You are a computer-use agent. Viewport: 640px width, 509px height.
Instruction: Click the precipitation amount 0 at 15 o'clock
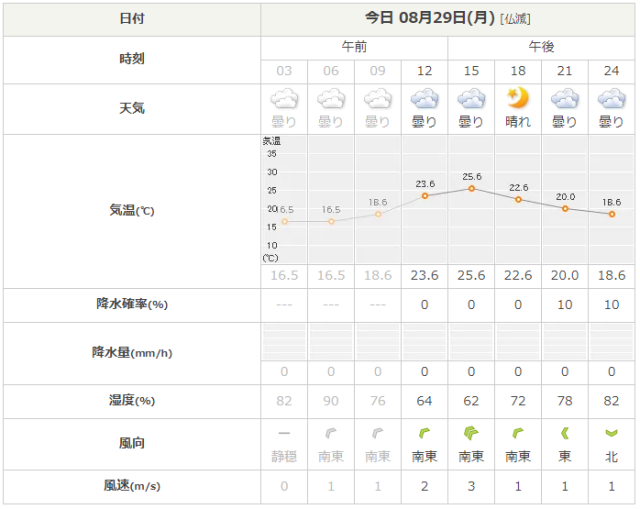click(471, 372)
